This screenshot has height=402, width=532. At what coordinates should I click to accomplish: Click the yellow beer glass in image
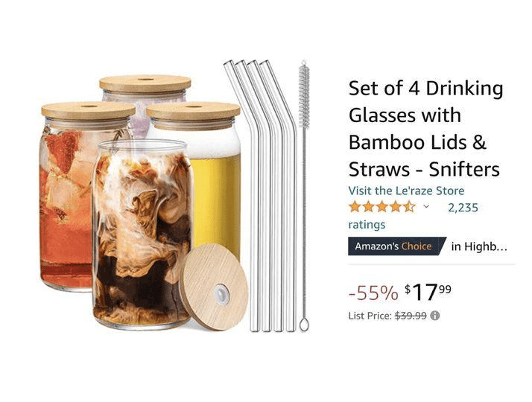click(x=215, y=190)
